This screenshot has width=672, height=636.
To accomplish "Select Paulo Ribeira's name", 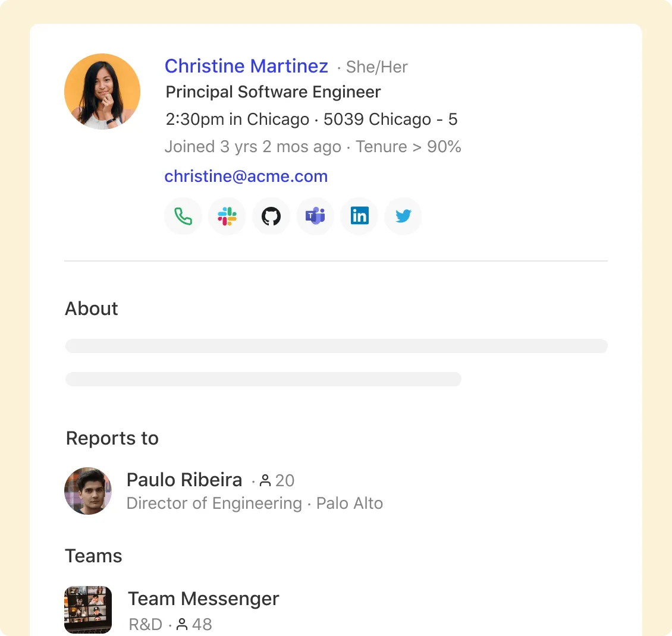I will coord(184,480).
